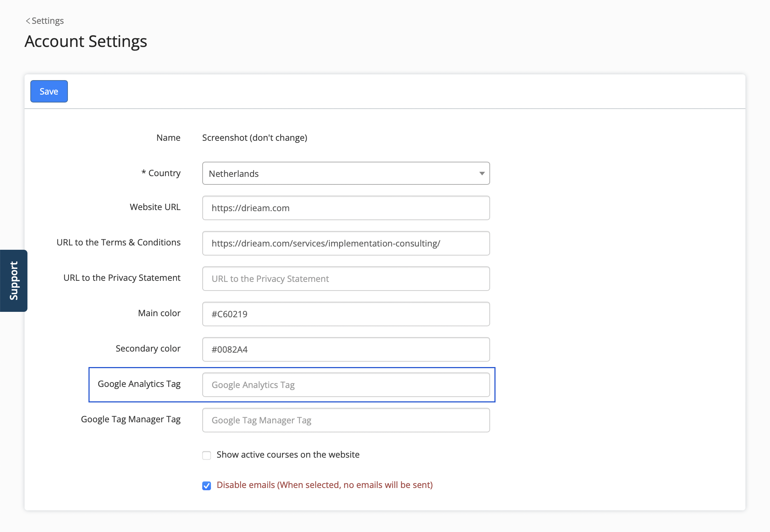Viewport: 770px width, 532px height.
Task: Click the name value Screenshot (don't change)
Action: coord(255,138)
